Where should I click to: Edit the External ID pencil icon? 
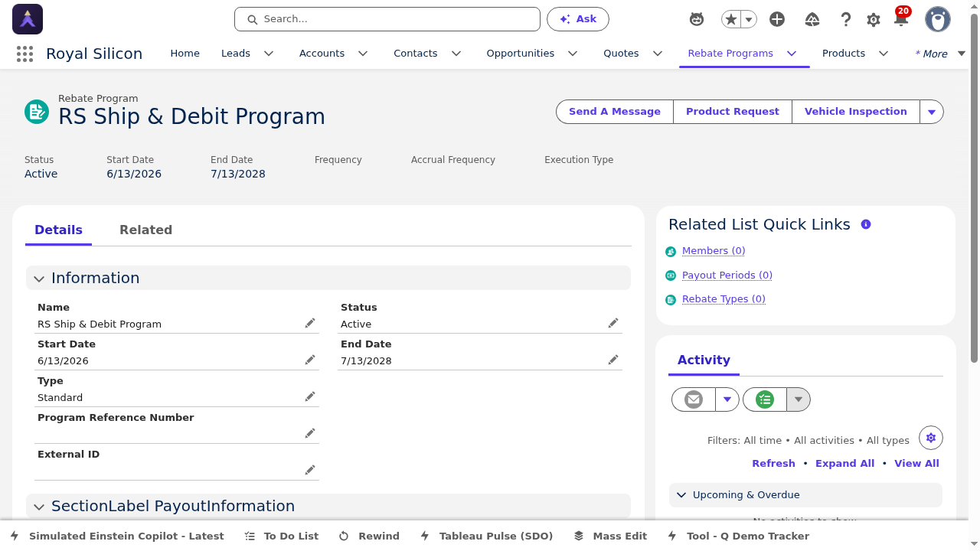pos(310,470)
